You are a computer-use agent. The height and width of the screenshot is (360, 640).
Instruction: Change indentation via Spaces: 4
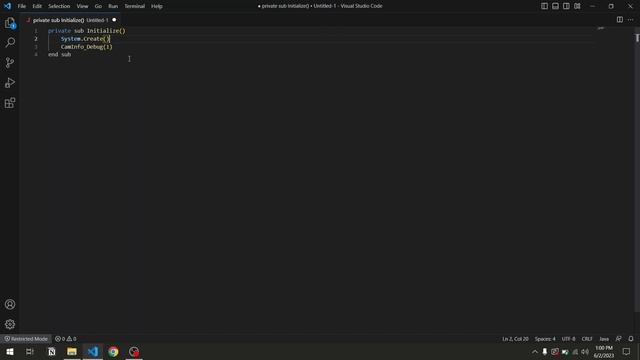[545, 339]
